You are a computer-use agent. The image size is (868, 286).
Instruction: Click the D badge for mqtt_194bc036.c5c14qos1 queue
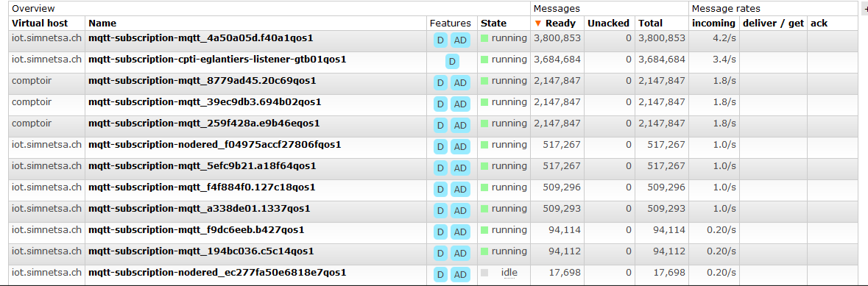[x=441, y=254]
